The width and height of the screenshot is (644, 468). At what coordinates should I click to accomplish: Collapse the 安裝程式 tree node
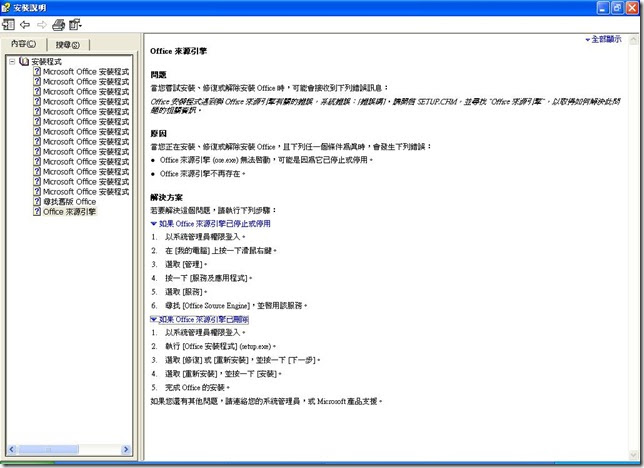pyautogui.click(x=12, y=62)
